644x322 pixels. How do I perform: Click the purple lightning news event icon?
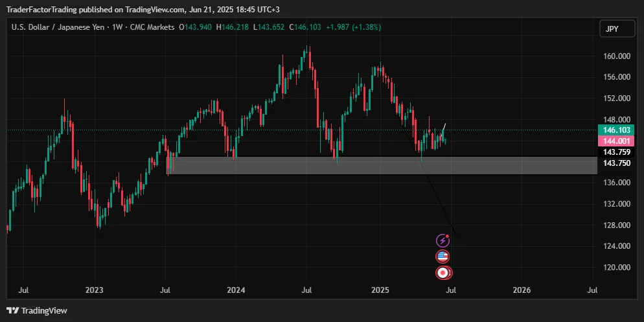click(x=443, y=240)
